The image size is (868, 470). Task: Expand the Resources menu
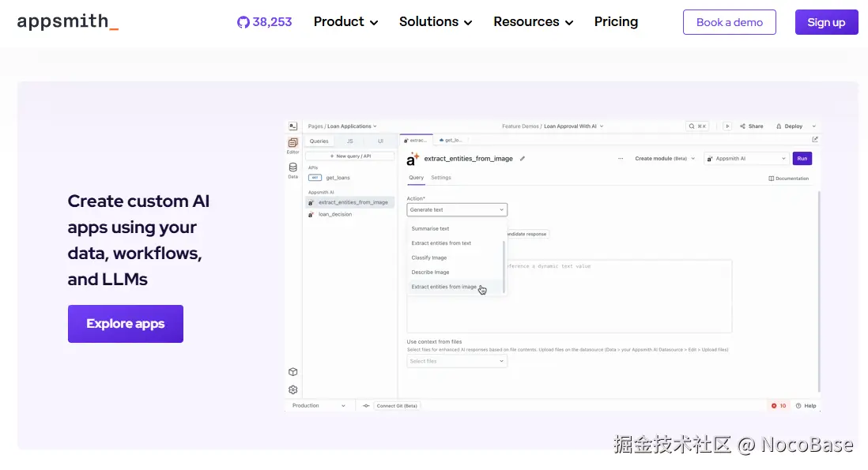(533, 21)
